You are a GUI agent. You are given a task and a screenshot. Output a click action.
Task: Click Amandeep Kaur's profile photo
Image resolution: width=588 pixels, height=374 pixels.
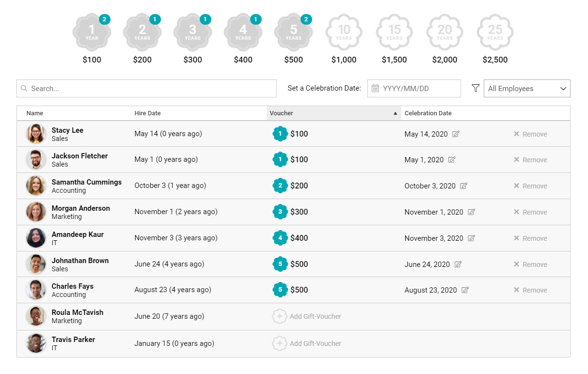pyautogui.click(x=36, y=238)
